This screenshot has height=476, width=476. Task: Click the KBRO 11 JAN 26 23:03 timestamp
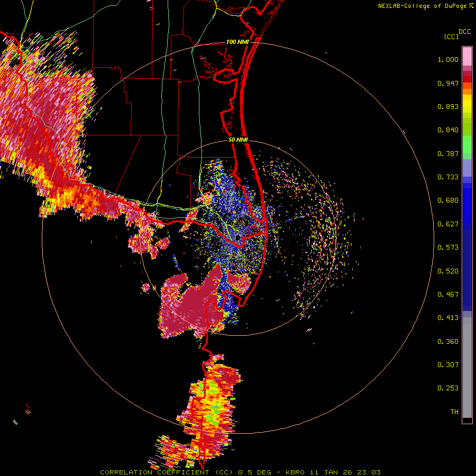coord(333,472)
